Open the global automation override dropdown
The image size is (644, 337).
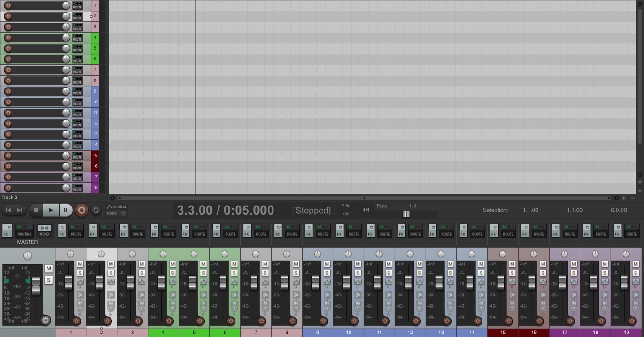(124, 214)
